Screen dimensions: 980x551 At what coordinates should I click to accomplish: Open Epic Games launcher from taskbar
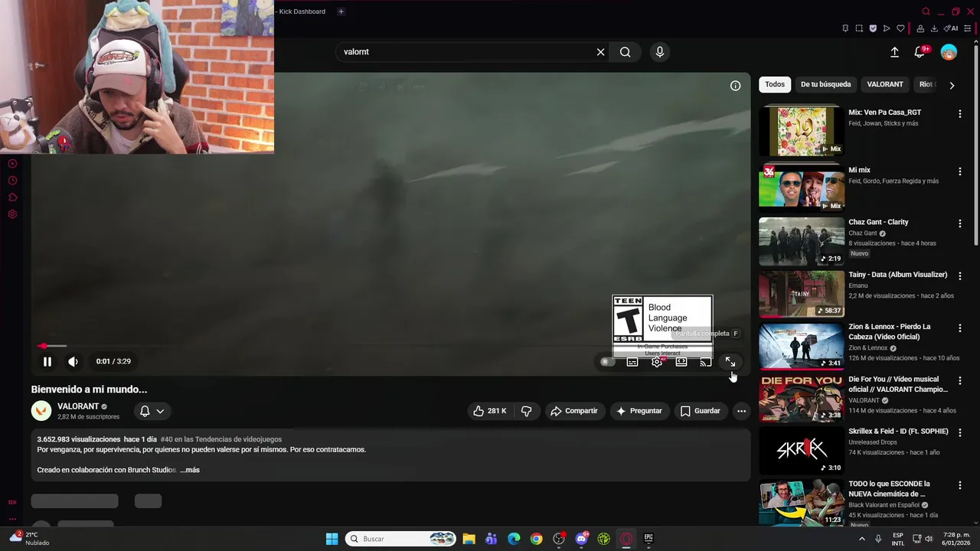click(x=648, y=539)
